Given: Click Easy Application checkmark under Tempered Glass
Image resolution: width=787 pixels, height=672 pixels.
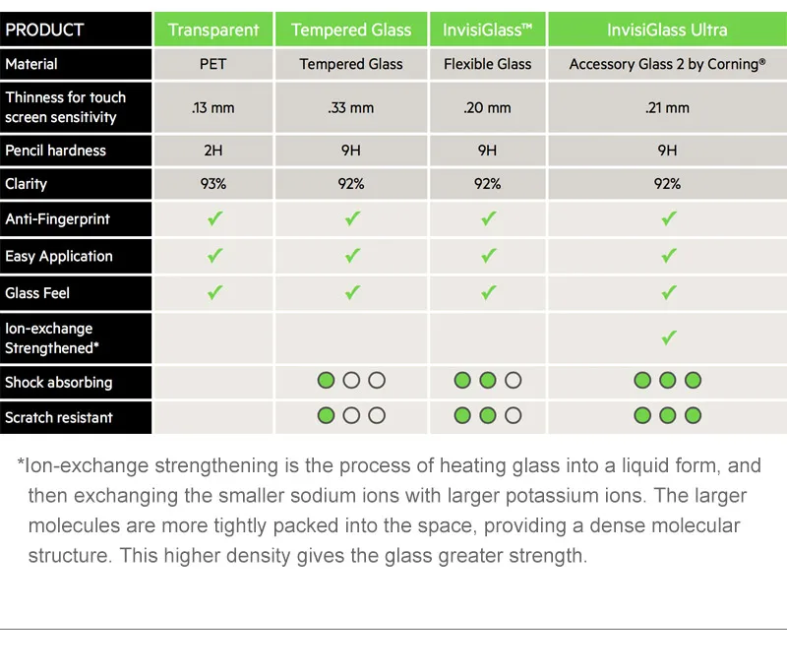Looking at the screenshot, I should click(x=352, y=256).
